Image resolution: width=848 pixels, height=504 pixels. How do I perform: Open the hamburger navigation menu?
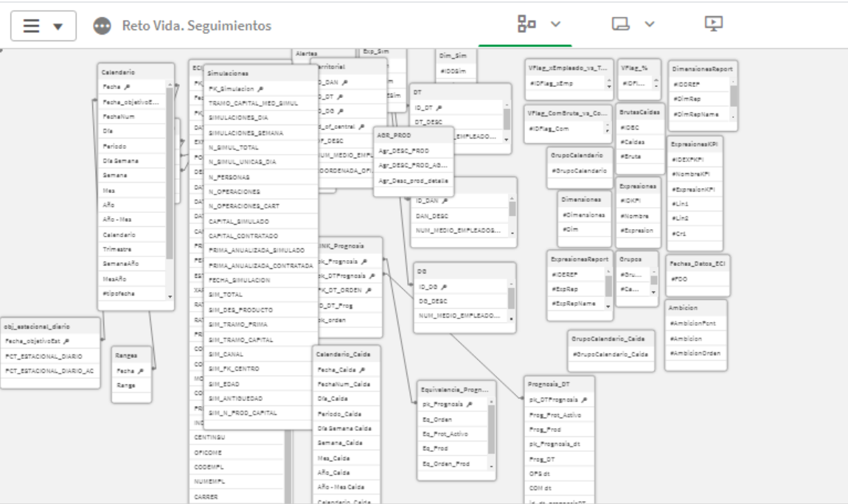tap(30, 26)
